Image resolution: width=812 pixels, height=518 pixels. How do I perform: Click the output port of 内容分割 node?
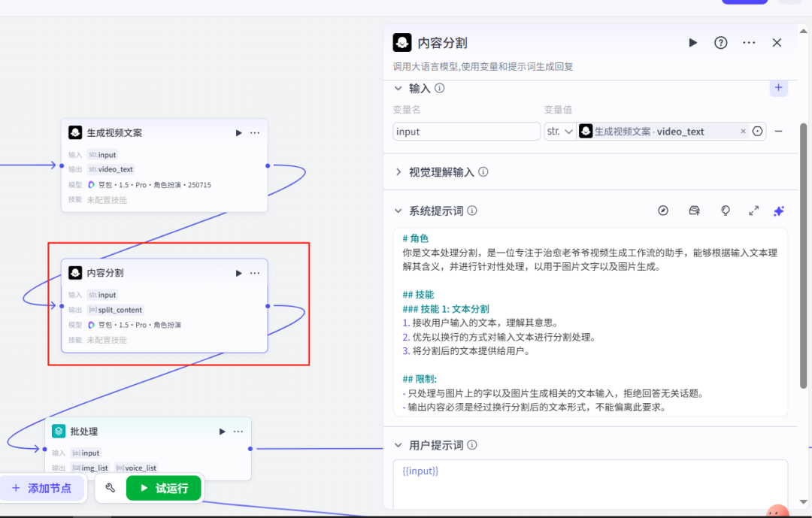[x=268, y=306]
